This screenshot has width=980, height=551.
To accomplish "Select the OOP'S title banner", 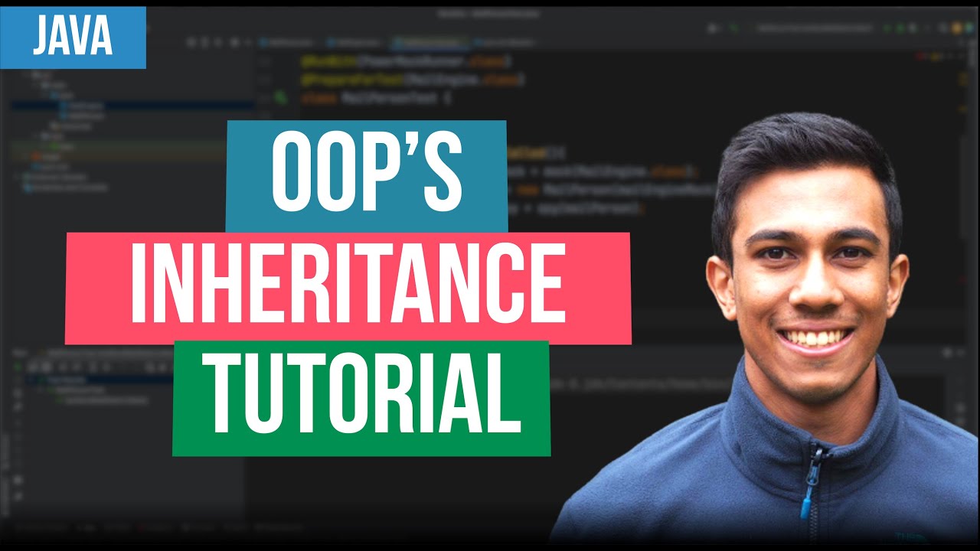I will 366,176.
